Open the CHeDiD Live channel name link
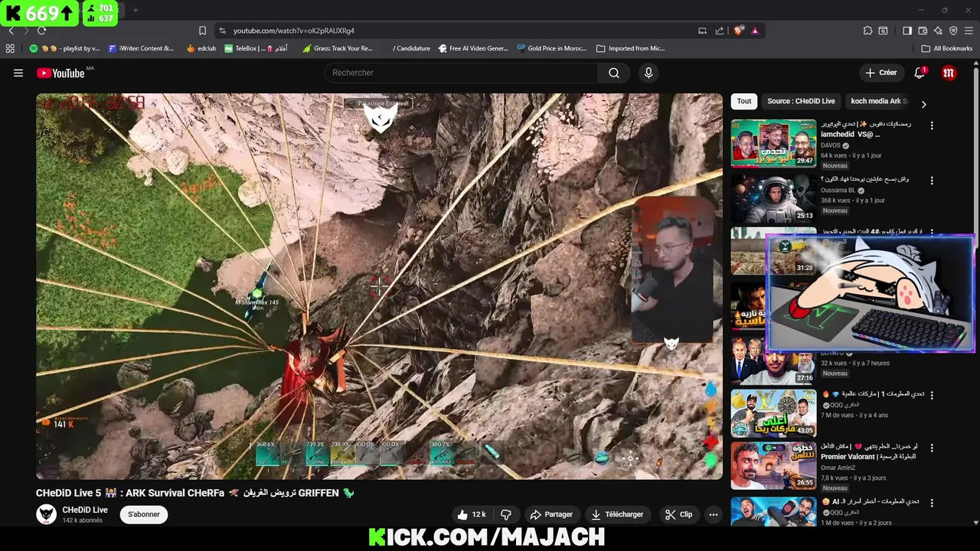The image size is (980, 551). pyautogui.click(x=85, y=510)
